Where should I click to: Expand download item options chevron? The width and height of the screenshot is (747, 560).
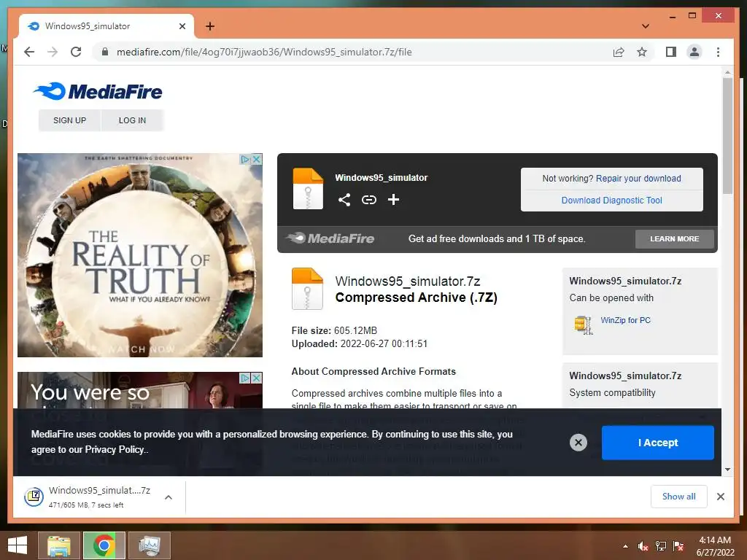169,497
